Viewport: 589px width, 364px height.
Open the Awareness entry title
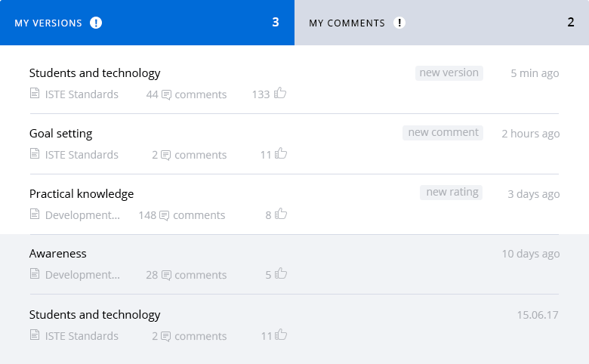click(x=58, y=254)
